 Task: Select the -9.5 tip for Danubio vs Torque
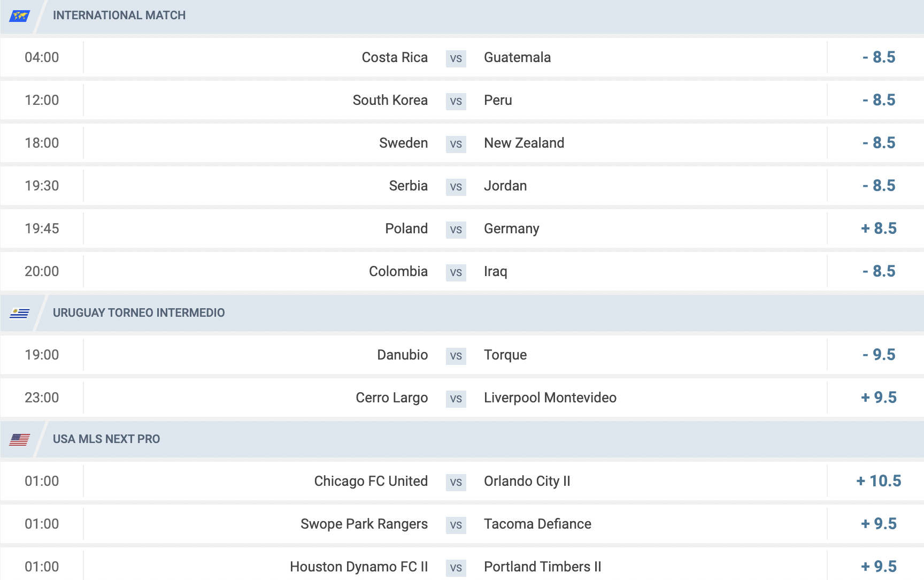[x=879, y=355]
